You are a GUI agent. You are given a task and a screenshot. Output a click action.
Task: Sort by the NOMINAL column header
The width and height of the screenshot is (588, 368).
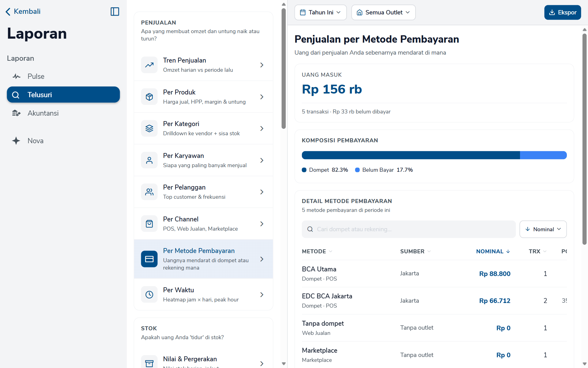pos(493,251)
